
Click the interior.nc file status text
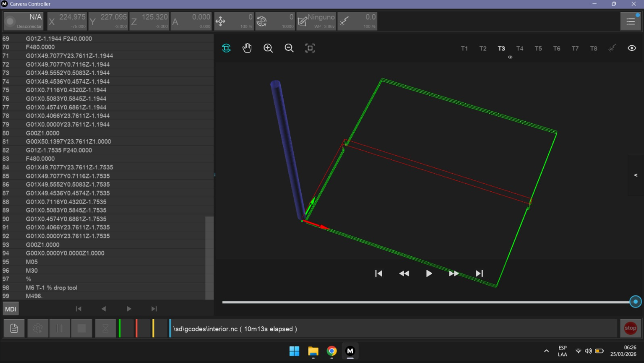[235, 329]
